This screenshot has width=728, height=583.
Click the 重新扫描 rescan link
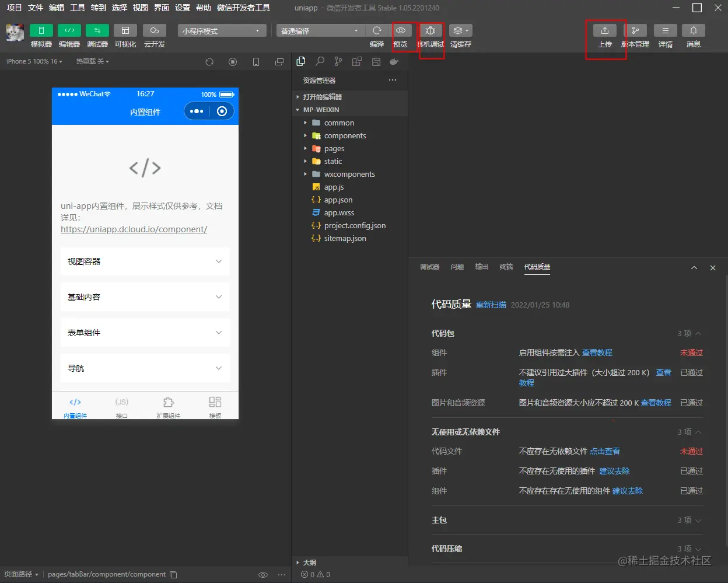tap(491, 305)
